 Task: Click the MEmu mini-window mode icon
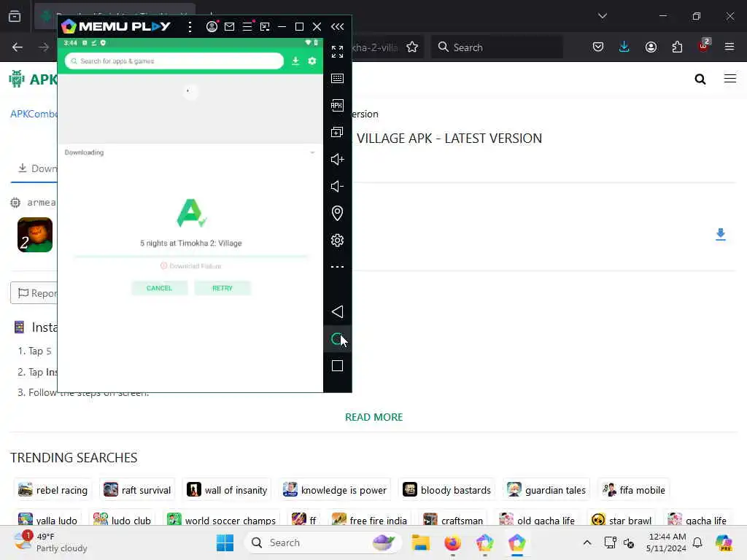(265, 27)
